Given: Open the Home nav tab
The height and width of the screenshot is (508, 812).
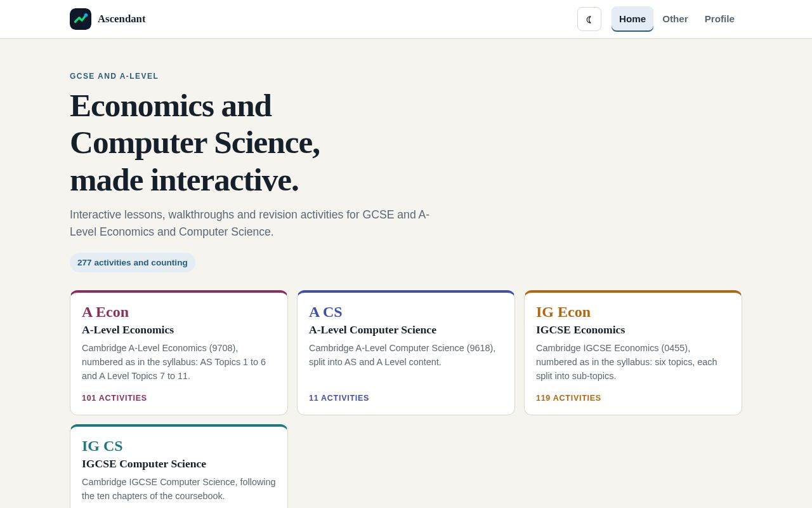Looking at the screenshot, I should click(x=632, y=19).
